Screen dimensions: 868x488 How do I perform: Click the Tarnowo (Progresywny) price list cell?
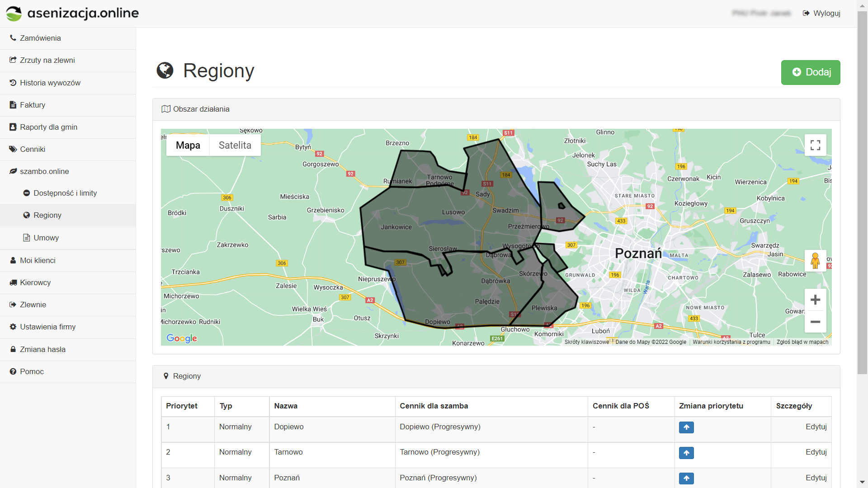(x=491, y=455)
